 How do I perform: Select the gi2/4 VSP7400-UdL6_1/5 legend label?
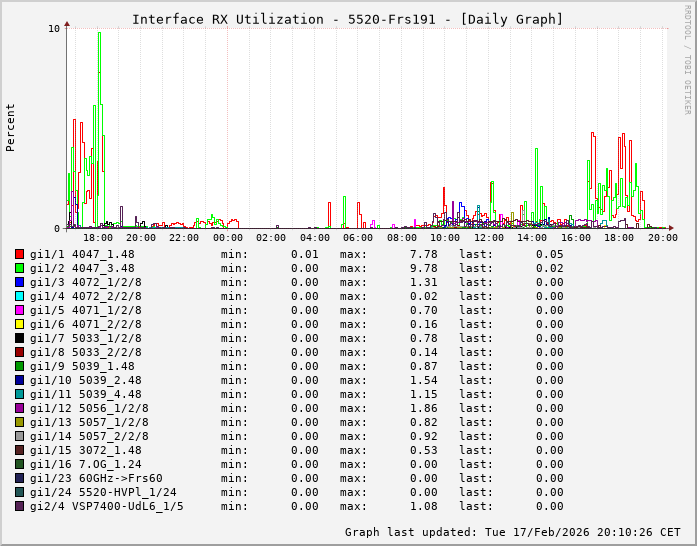[106, 506]
